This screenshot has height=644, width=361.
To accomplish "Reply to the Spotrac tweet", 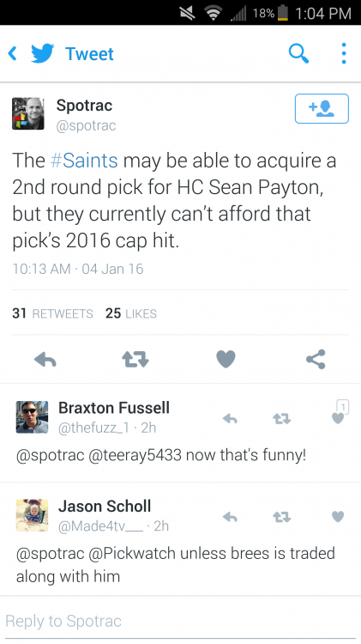I will pyautogui.click(x=45, y=360).
